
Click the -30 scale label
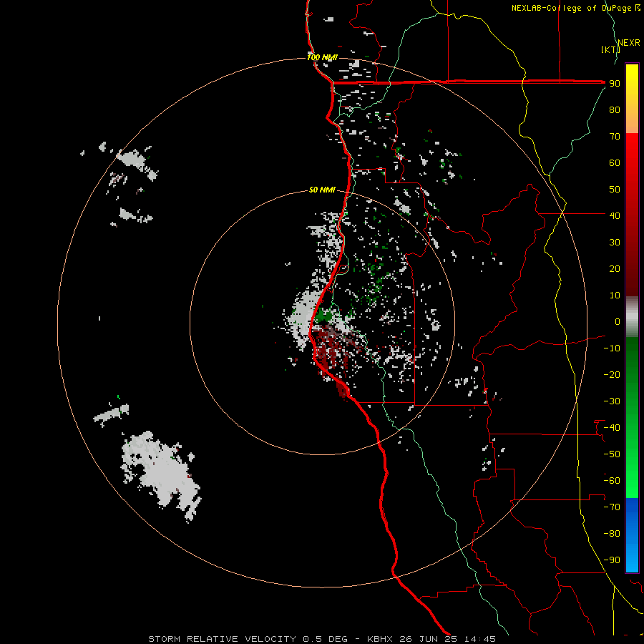click(x=612, y=401)
